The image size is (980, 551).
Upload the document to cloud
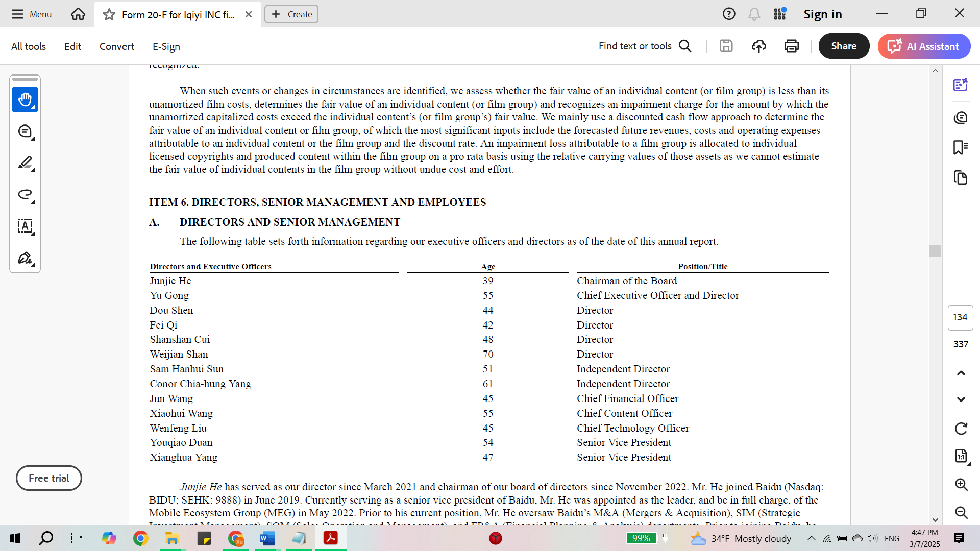tap(759, 46)
